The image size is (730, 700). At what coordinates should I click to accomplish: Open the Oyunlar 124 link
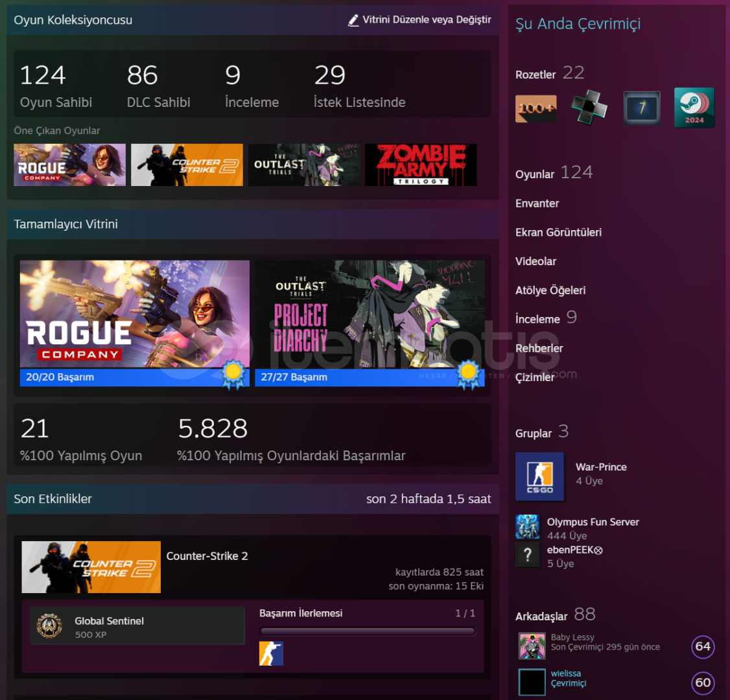click(x=554, y=173)
